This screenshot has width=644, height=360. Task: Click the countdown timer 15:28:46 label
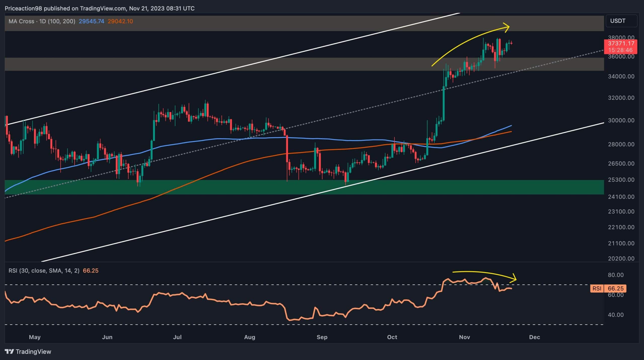[x=620, y=50]
